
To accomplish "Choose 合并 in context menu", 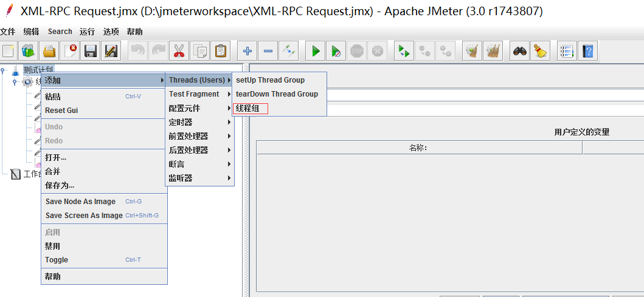I will pyautogui.click(x=104, y=171).
